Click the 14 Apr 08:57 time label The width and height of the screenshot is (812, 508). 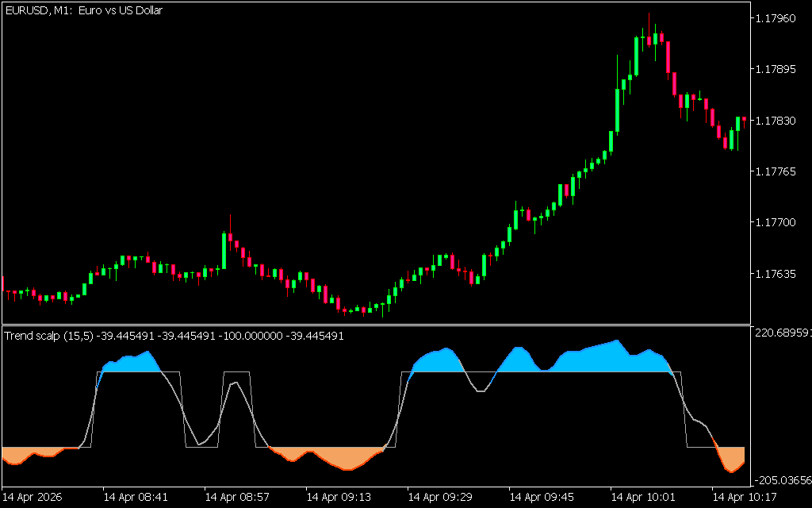click(x=237, y=498)
